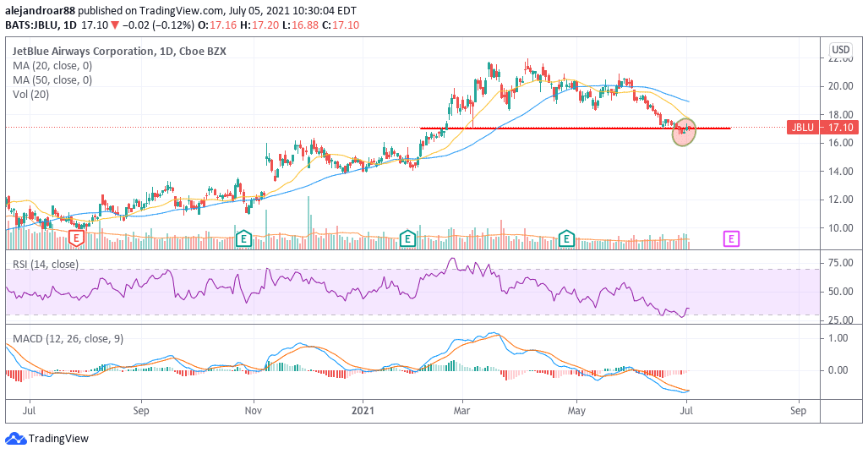Click the TradingView wordmark at the bottom
The image size is (868, 454).
click(58, 439)
